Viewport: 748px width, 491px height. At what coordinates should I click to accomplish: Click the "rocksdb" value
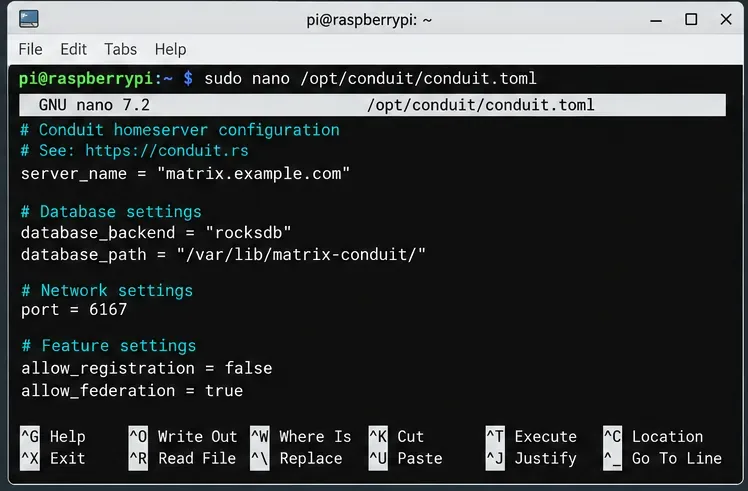click(248, 233)
